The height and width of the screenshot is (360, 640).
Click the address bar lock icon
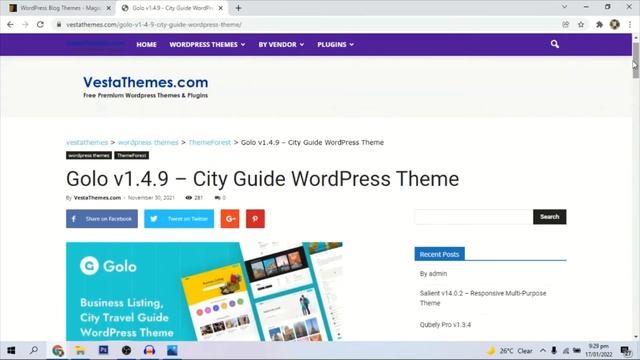(59, 24)
